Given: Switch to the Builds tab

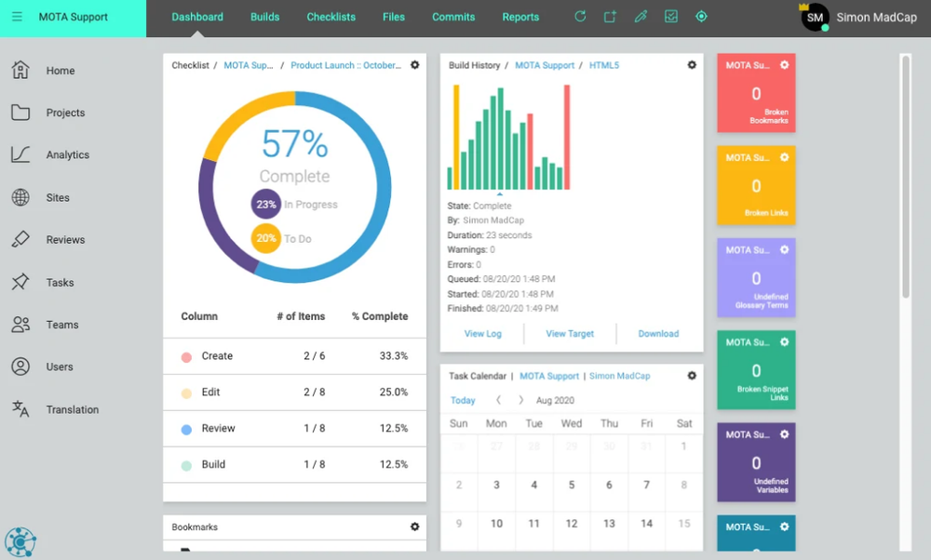Looking at the screenshot, I should tap(264, 17).
